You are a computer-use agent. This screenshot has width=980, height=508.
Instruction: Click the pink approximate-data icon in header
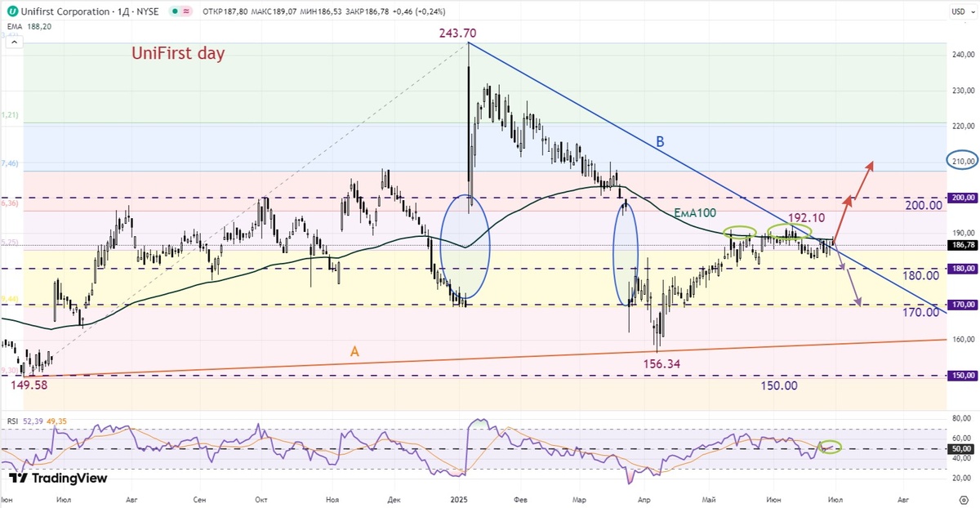coord(188,12)
